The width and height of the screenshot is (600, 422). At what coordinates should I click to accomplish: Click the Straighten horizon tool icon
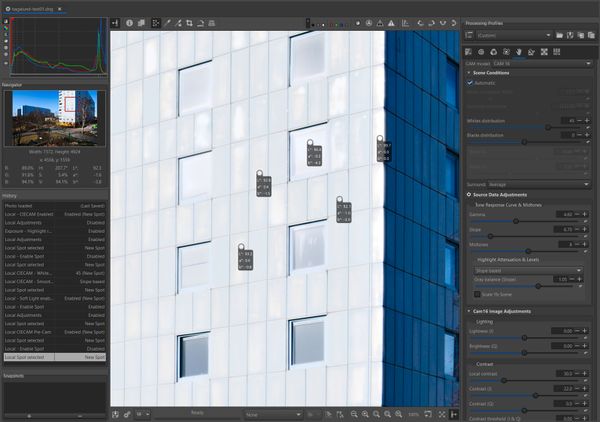tap(201, 22)
